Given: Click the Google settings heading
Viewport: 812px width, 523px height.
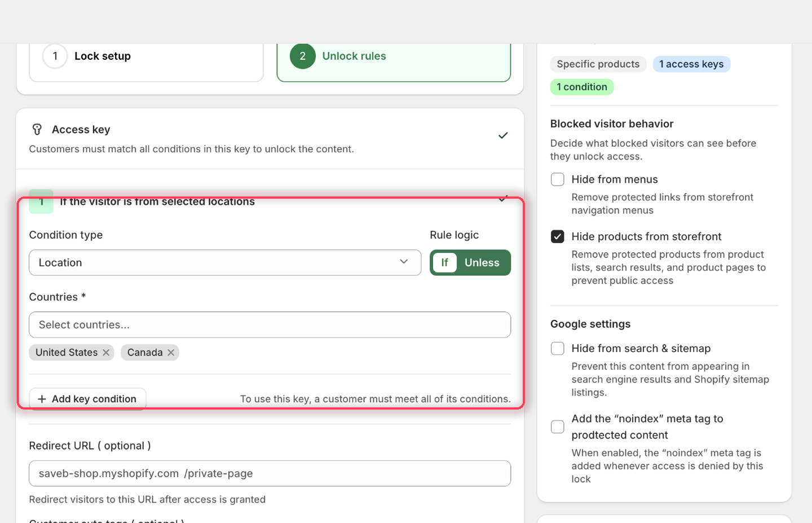Looking at the screenshot, I should coord(590,324).
